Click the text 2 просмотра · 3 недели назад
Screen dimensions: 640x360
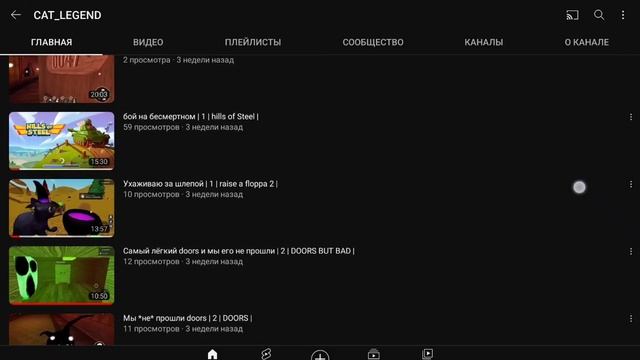(x=178, y=60)
